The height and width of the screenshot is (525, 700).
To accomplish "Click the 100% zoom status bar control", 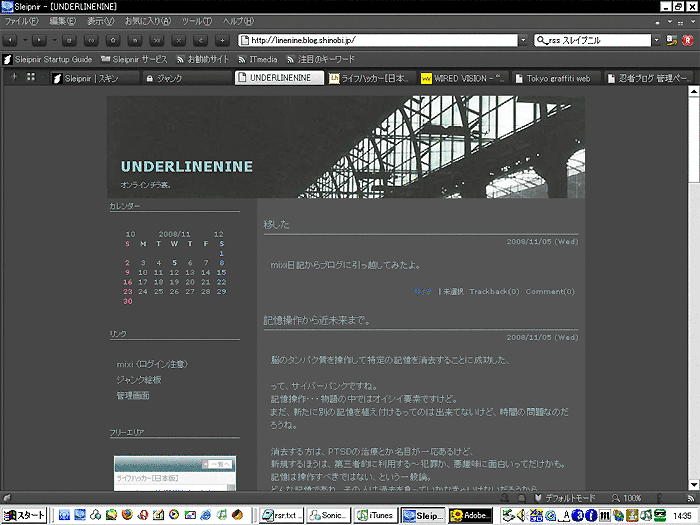I will [x=627, y=498].
